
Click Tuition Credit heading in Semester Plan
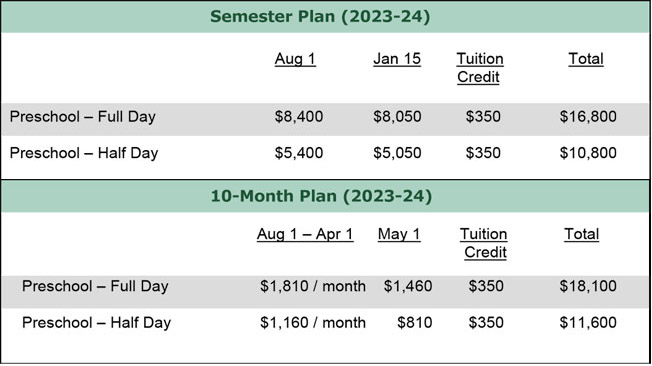479,68
